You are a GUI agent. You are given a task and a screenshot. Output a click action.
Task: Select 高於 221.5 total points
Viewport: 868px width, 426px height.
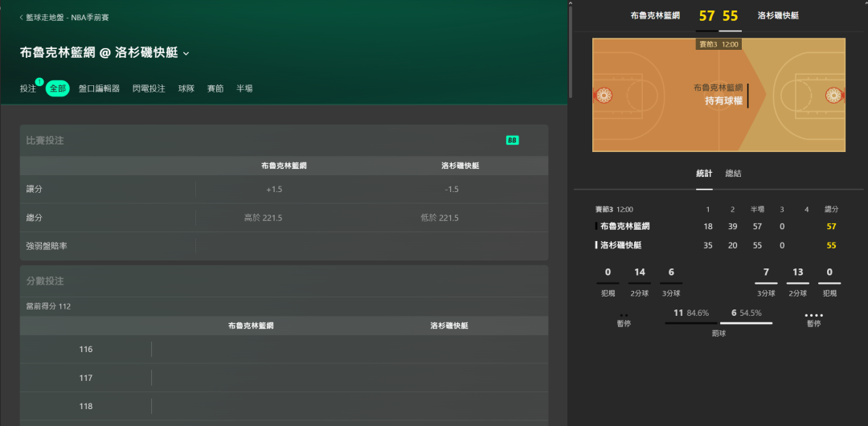pos(264,218)
